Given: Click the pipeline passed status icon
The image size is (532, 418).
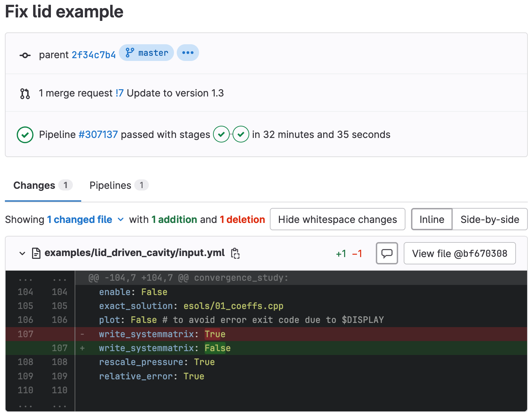Looking at the screenshot, I should coord(25,135).
